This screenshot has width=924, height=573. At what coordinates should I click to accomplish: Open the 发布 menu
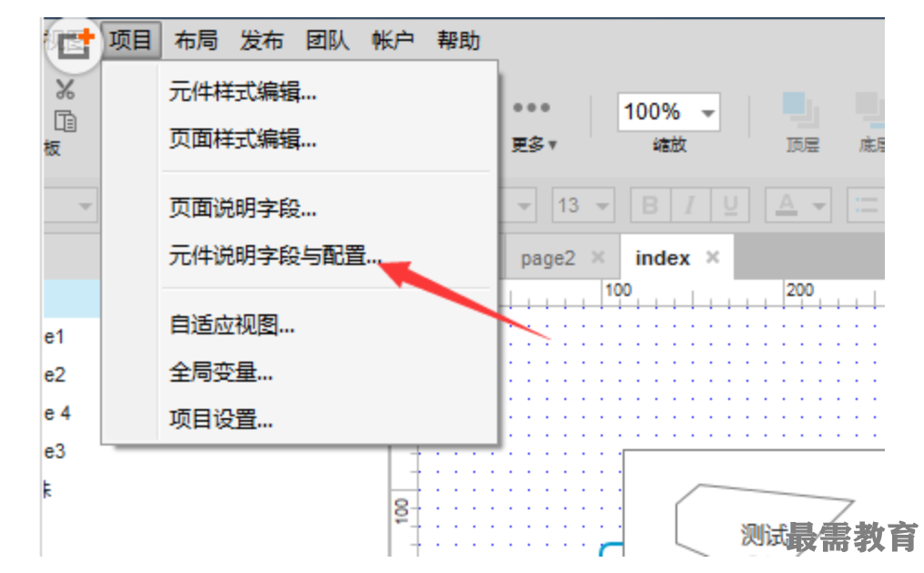261,41
